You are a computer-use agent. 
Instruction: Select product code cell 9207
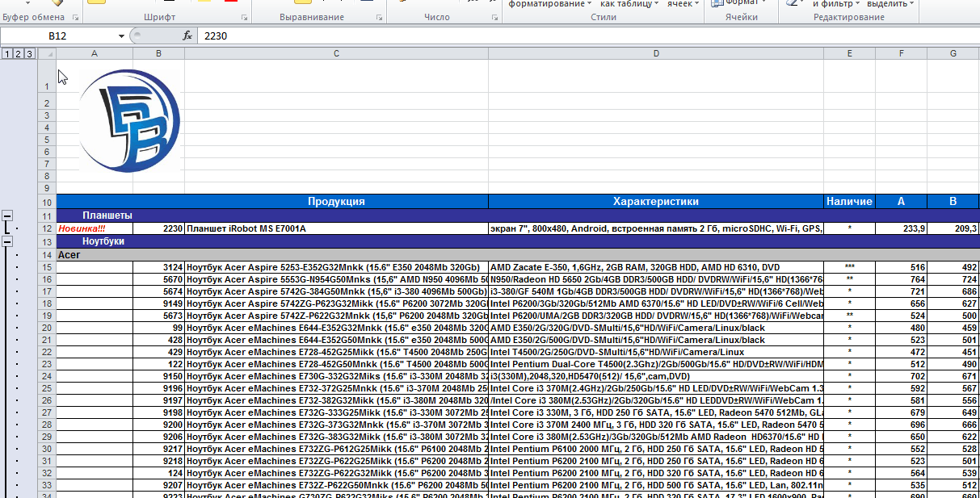tap(158, 485)
